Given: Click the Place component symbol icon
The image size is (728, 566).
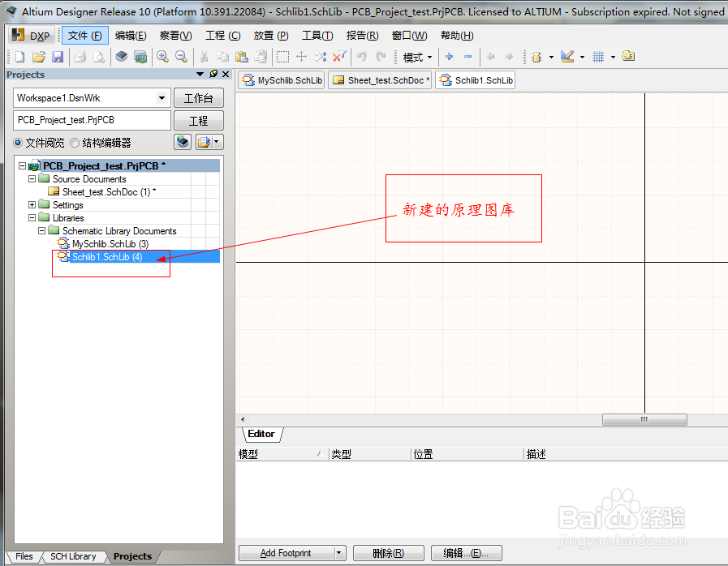Looking at the screenshot, I should tap(536, 57).
